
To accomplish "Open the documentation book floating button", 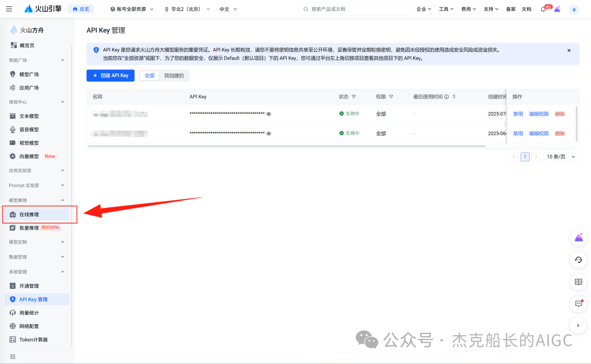I will pyautogui.click(x=578, y=281).
